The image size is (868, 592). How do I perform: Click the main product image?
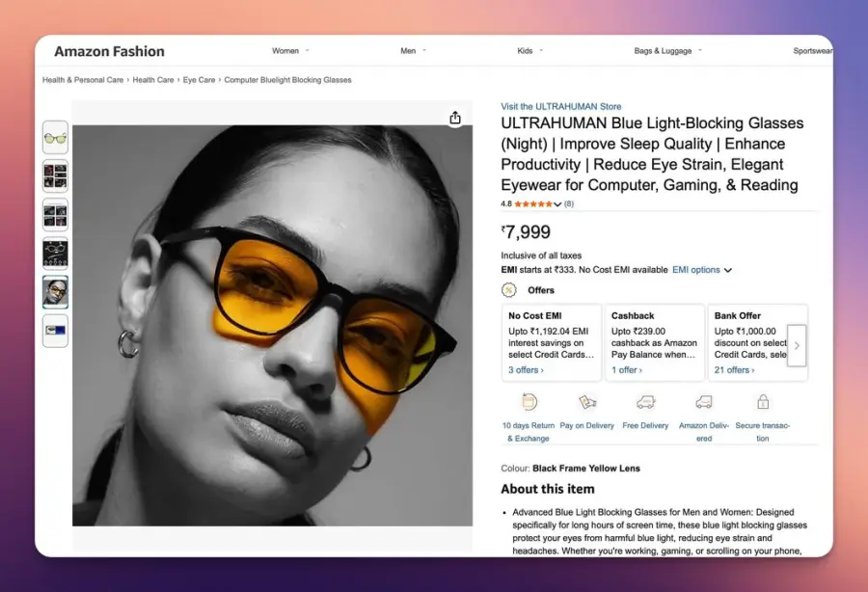pos(272,325)
